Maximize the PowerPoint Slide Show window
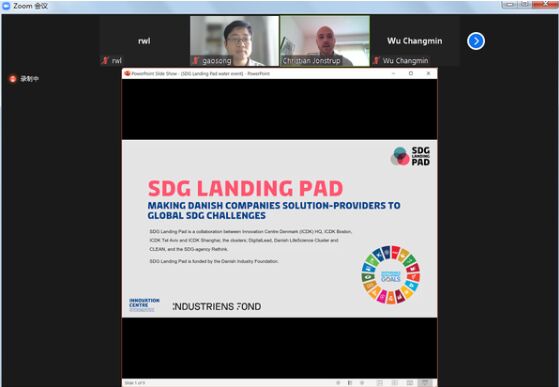Screen dimensions: 559x387 click(x=411, y=73)
